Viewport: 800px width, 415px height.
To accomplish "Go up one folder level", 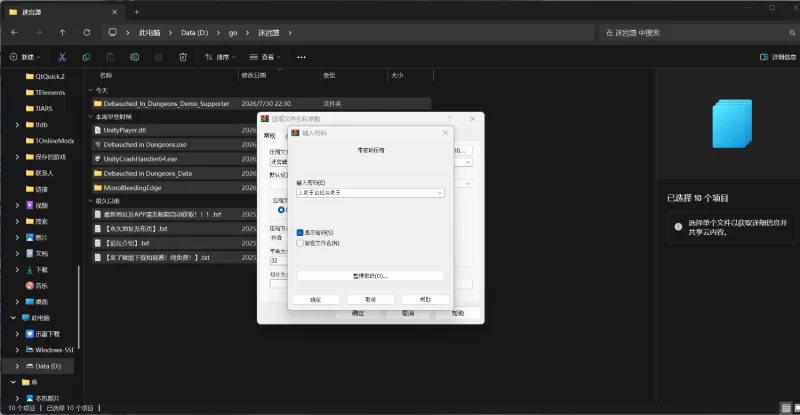I will pyautogui.click(x=62, y=33).
